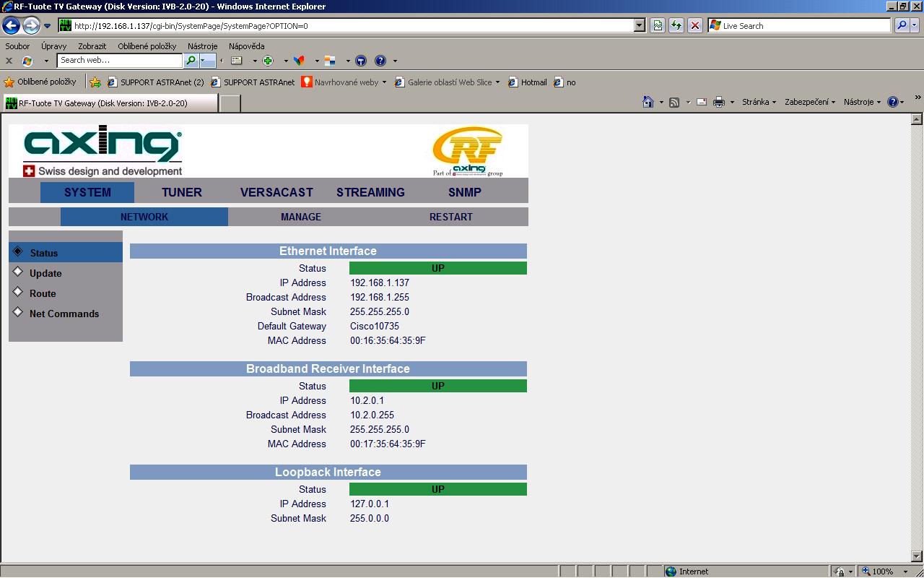Click the Print printer icon
Image resolution: width=924 pixels, height=578 pixels.
719,103
